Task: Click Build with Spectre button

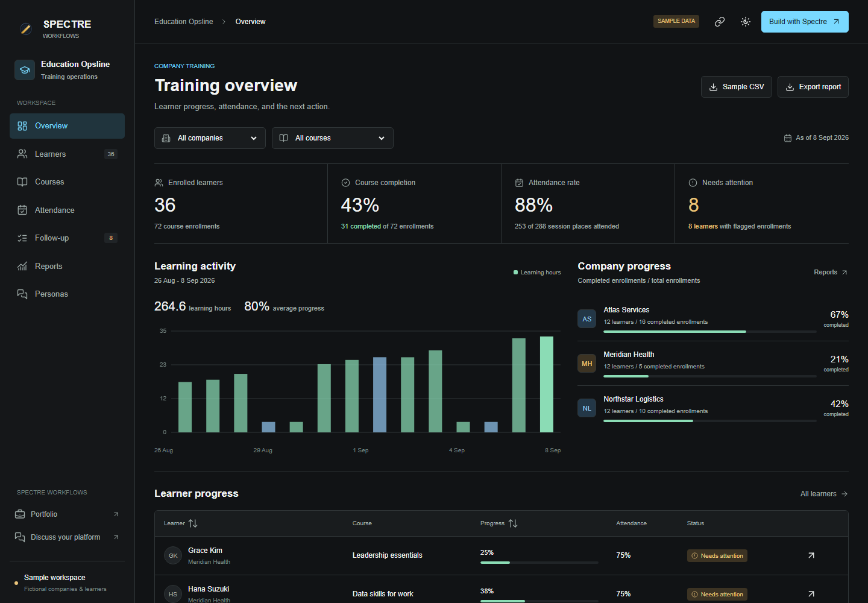Action: tap(805, 22)
